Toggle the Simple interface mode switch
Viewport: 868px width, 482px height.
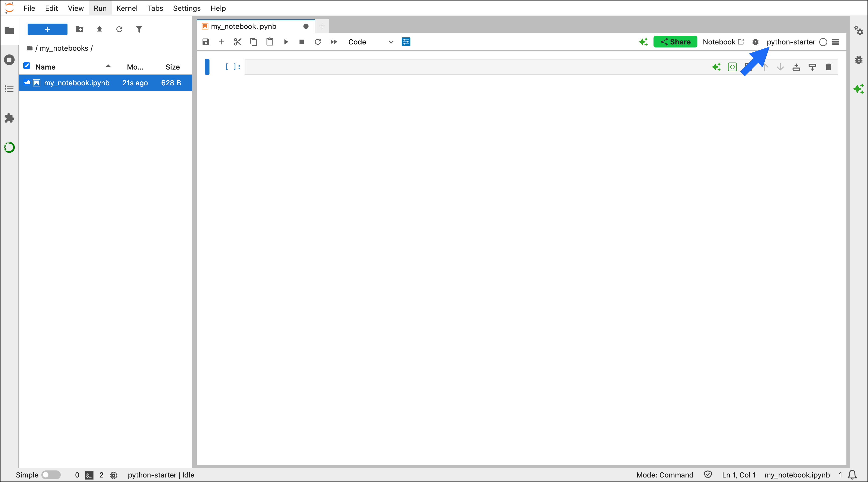click(x=51, y=474)
